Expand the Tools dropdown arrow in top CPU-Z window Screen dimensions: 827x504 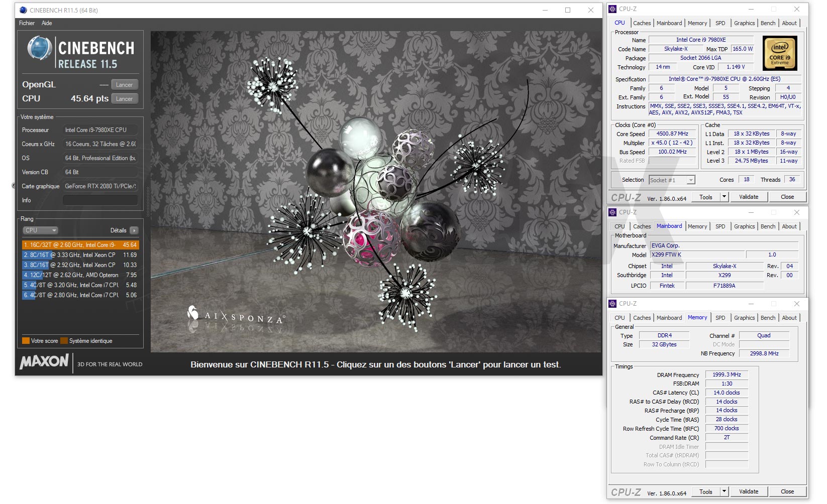[x=724, y=197]
